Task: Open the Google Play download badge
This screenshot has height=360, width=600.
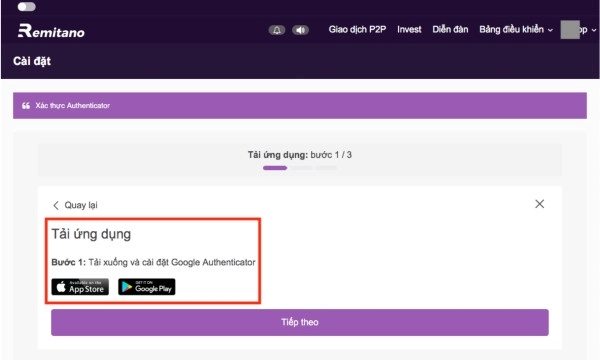Action: point(147,287)
